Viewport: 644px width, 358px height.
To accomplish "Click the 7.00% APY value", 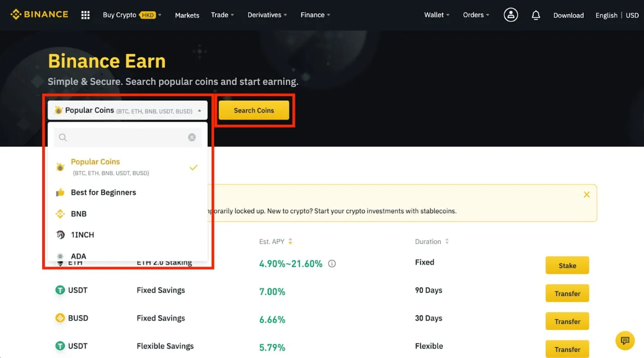I will click(x=272, y=292).
